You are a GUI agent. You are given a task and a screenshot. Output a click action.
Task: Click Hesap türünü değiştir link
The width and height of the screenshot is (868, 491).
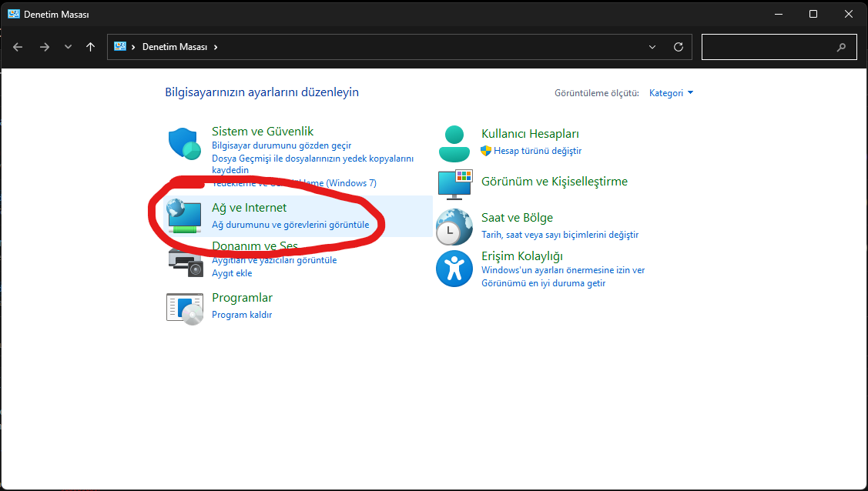tap(538, 151)
